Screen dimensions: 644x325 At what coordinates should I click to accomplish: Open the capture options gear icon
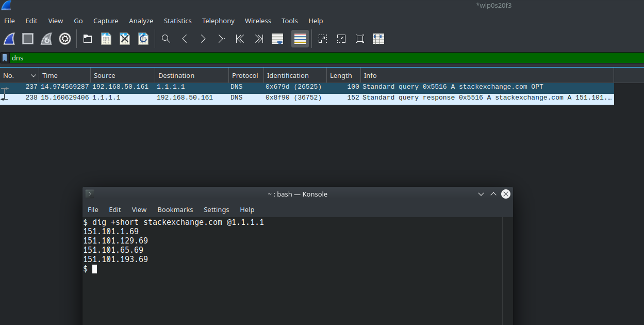click(x=64, y=38)
